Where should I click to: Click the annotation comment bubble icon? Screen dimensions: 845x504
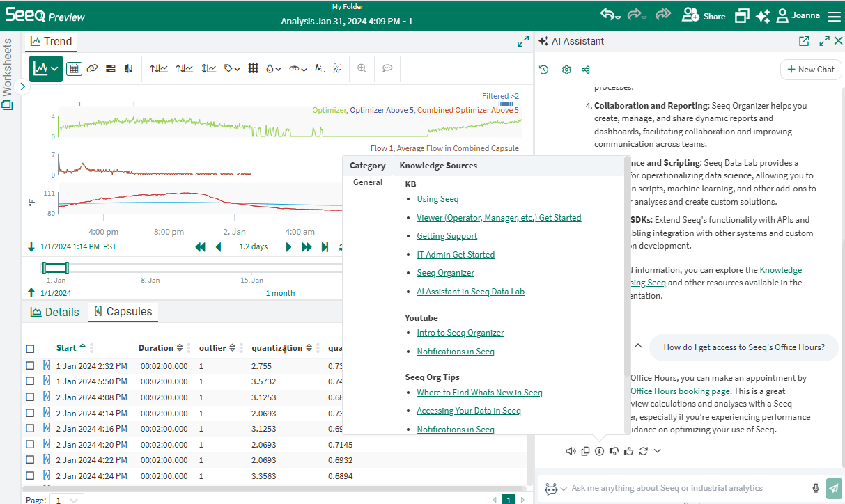388,68
